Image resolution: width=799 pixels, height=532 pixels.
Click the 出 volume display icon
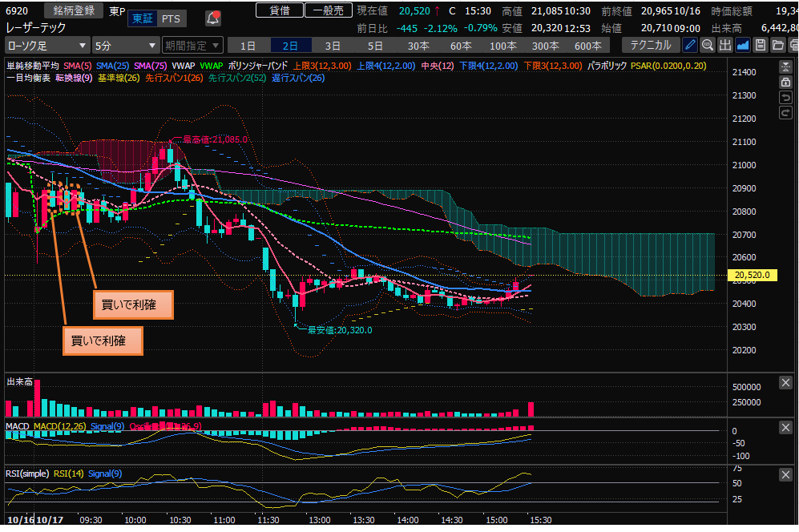[725, 45]
